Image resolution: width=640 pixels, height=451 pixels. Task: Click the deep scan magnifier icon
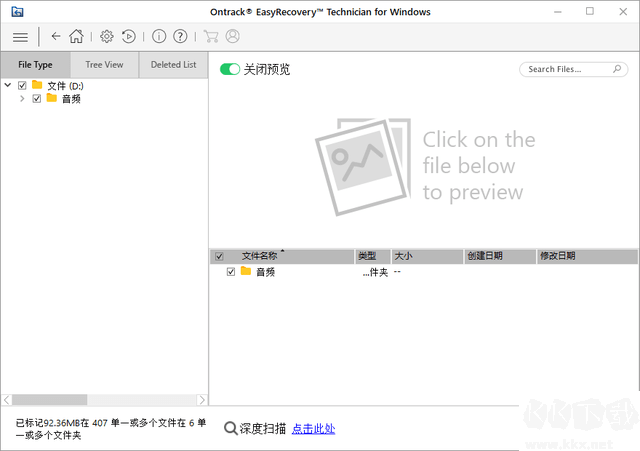[x=231, y=428]
